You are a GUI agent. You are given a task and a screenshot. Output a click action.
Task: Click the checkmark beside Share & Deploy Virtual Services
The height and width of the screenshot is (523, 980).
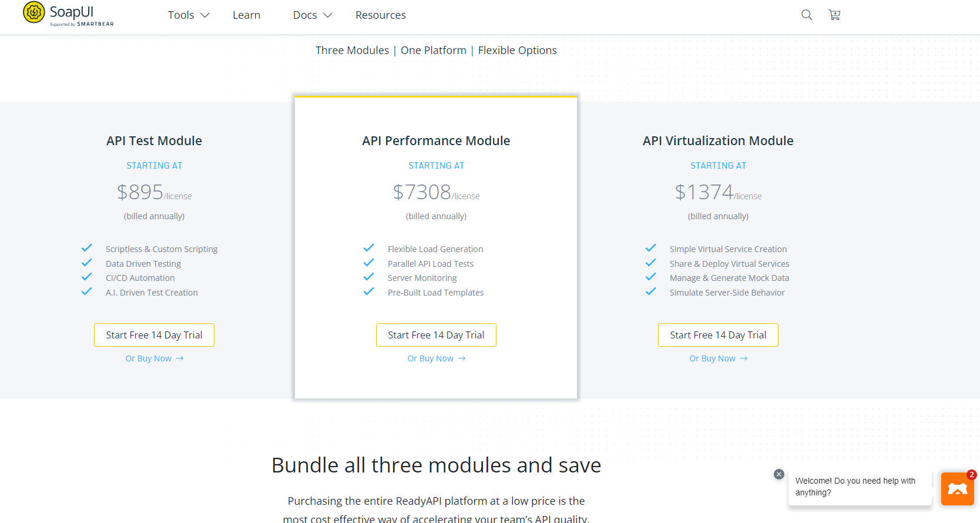coord(651,263)
